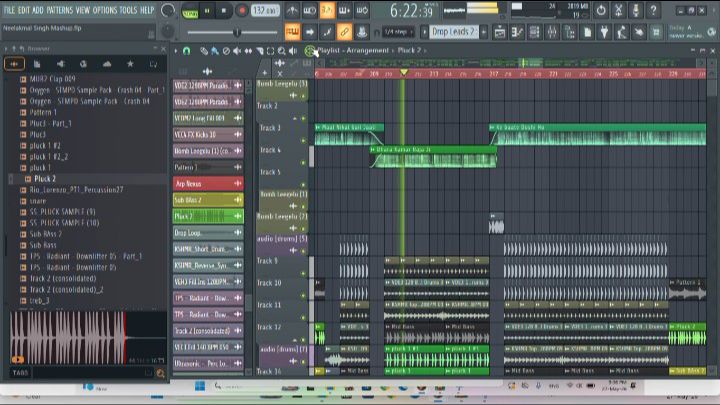Mute Track 2 with its green dot
Viewport: 720px width, 405px height.
coord(303,118)
